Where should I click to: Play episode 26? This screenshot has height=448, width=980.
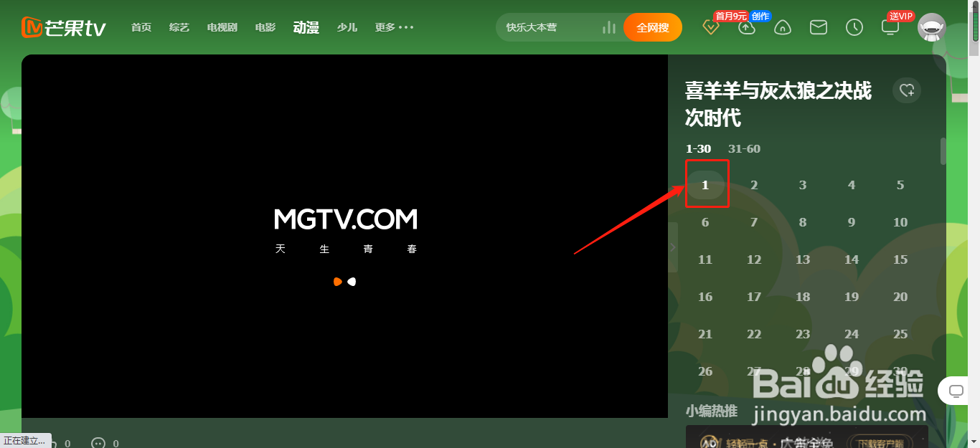coord(705,371)
